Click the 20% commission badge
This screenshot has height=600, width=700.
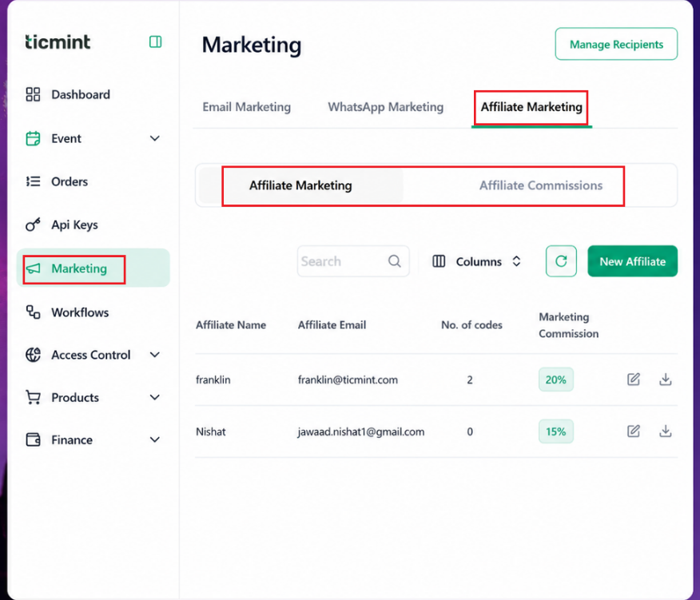556,380
